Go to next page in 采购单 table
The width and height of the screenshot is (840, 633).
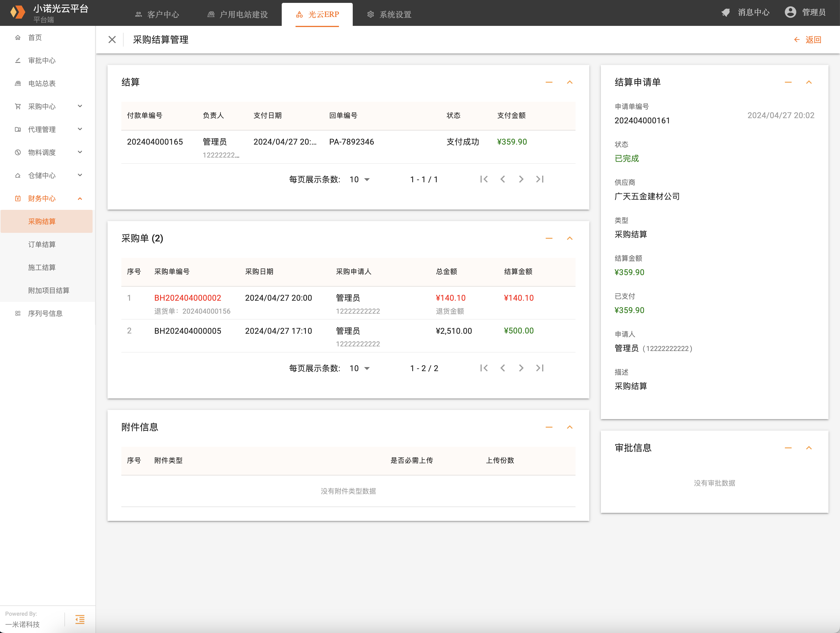pos(521,368)
